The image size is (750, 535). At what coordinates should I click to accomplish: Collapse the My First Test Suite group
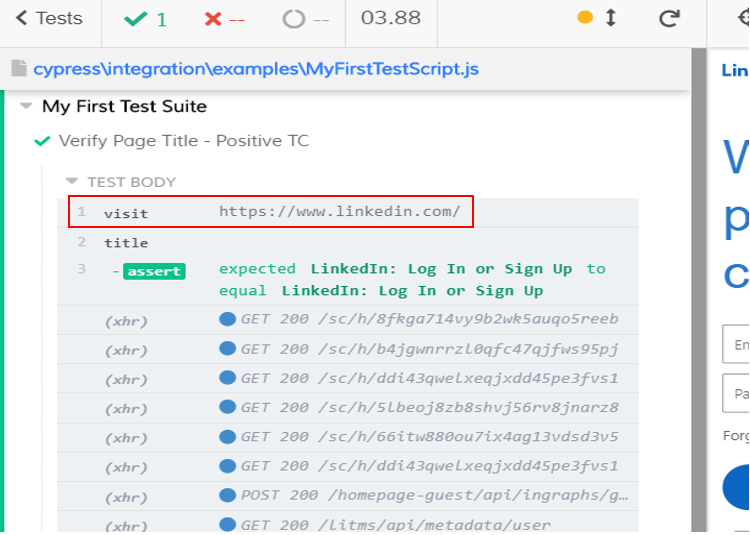(26, 105)
